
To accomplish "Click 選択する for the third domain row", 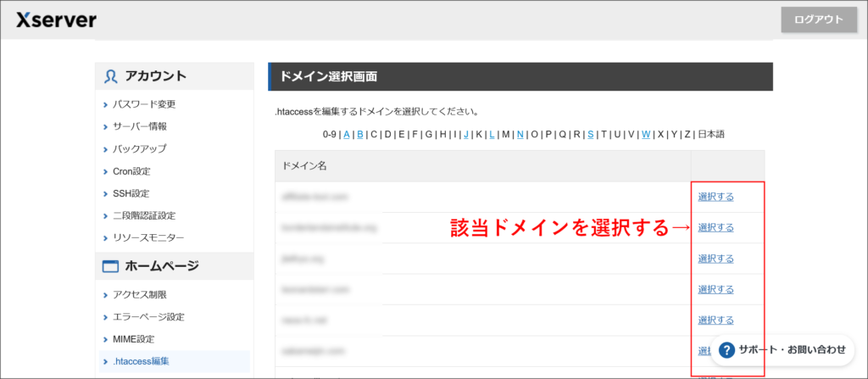I will pos(715,259).
